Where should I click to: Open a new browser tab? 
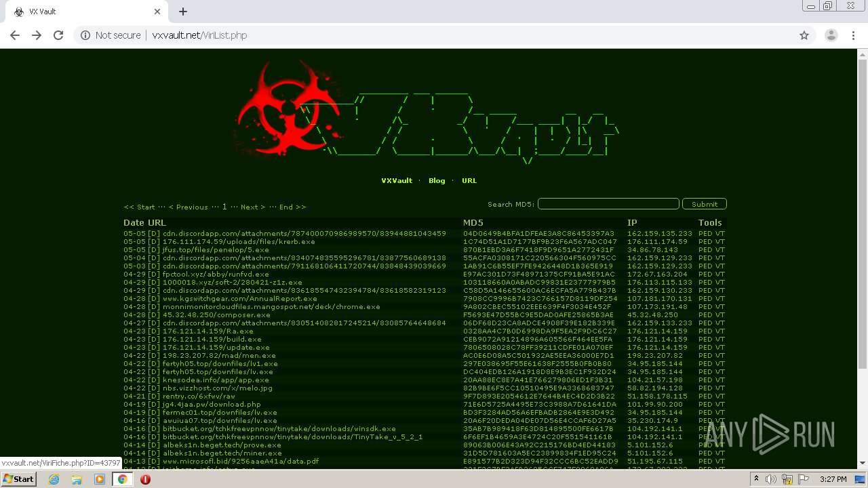183,12
